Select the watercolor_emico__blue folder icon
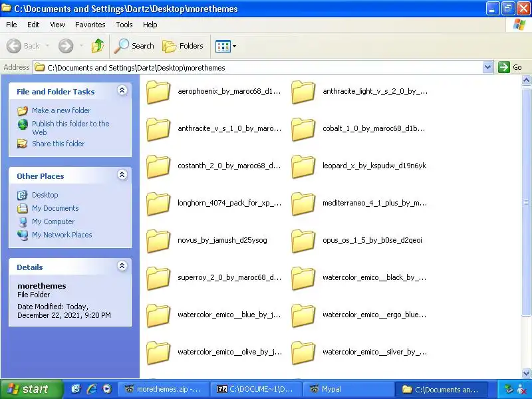 pyautogui.click(x=158, y=316)
